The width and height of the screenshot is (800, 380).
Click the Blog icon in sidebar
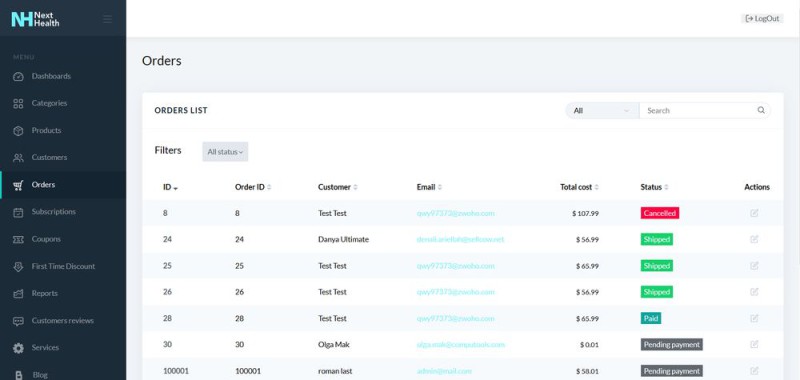(x=19, y=375)
